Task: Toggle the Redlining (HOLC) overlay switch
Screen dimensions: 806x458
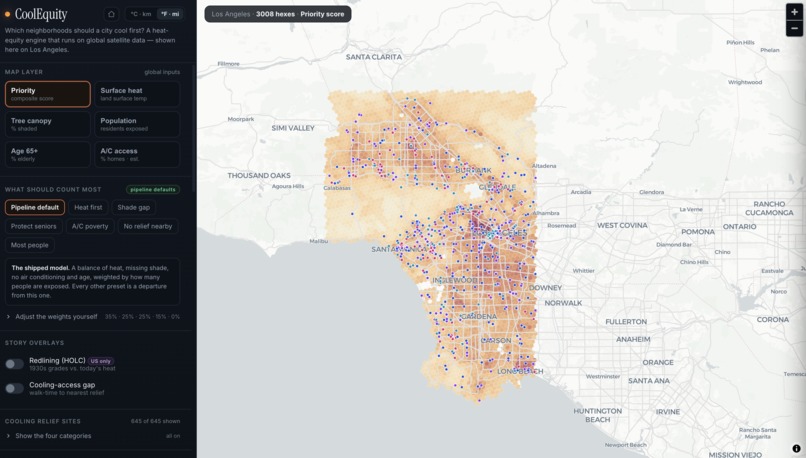Action: point(14,364)
